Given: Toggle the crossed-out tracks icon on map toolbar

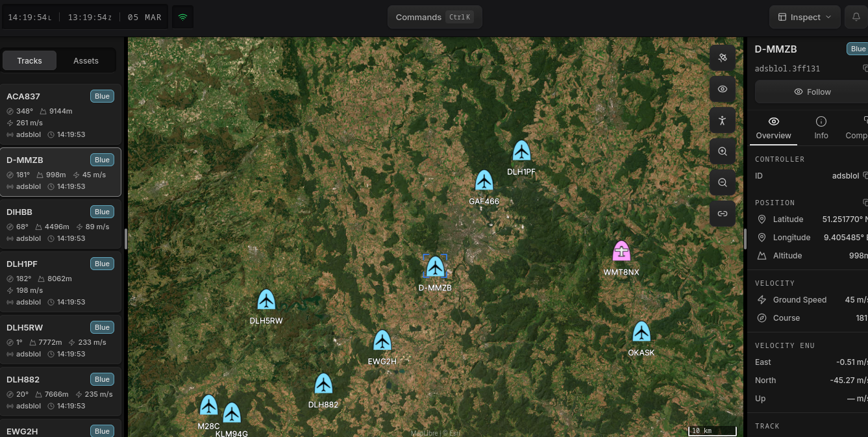Looking at the screenshot, I should (x=723, y=58).
